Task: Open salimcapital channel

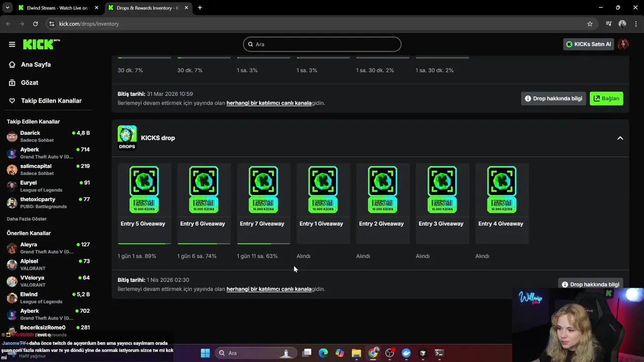Action: [x=48, y=169]
